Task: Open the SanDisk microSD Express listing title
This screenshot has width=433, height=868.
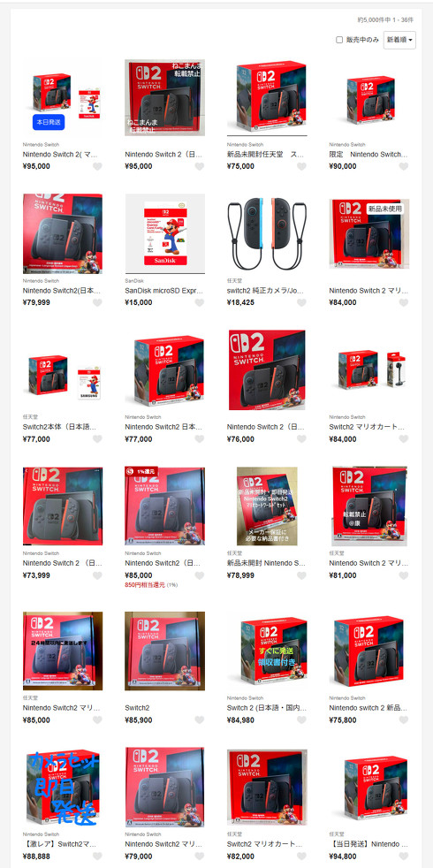Action: tap(164, 291)
